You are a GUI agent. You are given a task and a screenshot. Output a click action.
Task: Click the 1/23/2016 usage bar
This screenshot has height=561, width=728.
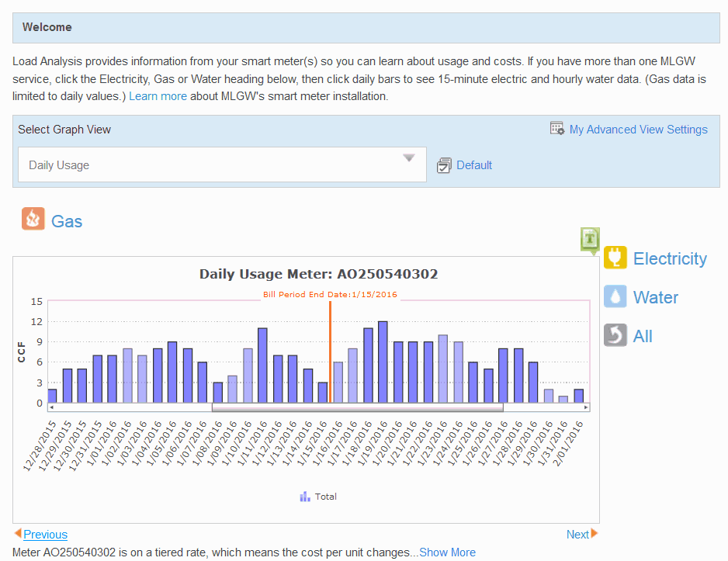(x=443, y=369)
